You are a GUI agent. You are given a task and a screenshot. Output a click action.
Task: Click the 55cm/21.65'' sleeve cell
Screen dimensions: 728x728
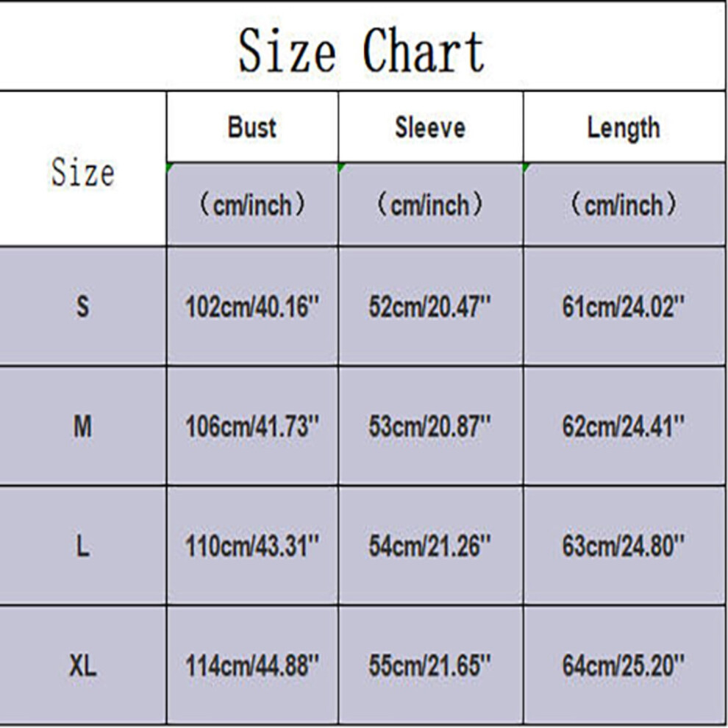(430, 665)
